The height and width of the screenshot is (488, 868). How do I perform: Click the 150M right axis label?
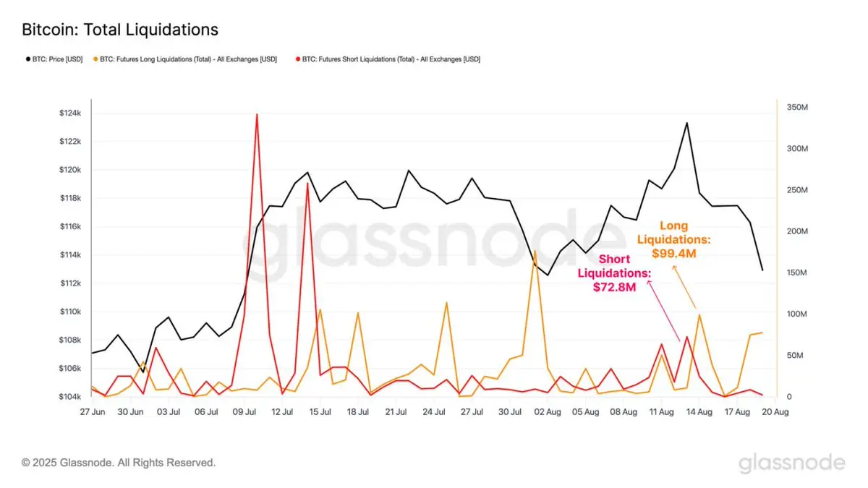(x=796, y=273)
